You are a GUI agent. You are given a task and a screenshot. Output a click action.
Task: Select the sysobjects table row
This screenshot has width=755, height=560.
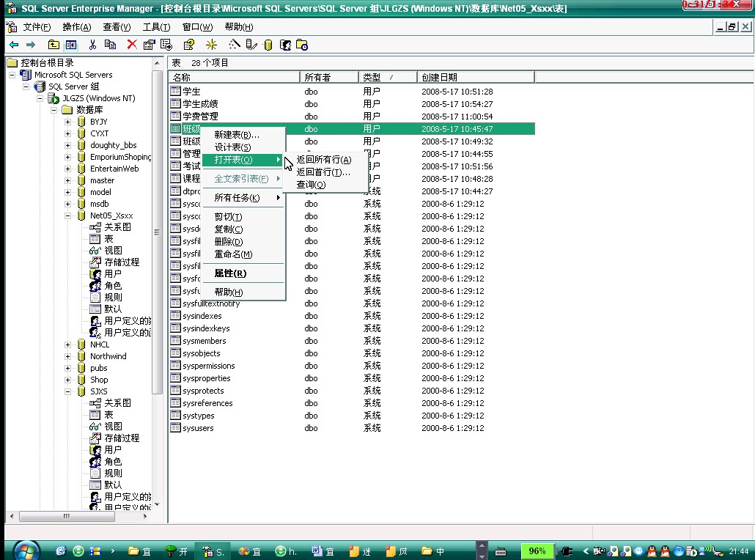pos(352,353)
